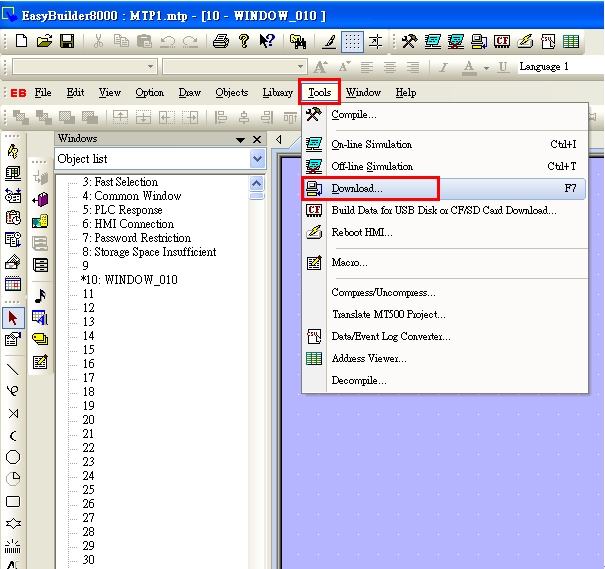The image size is (605, 569).
Task: Select tree item 3: Fast Selection
Action: [120, 182]
